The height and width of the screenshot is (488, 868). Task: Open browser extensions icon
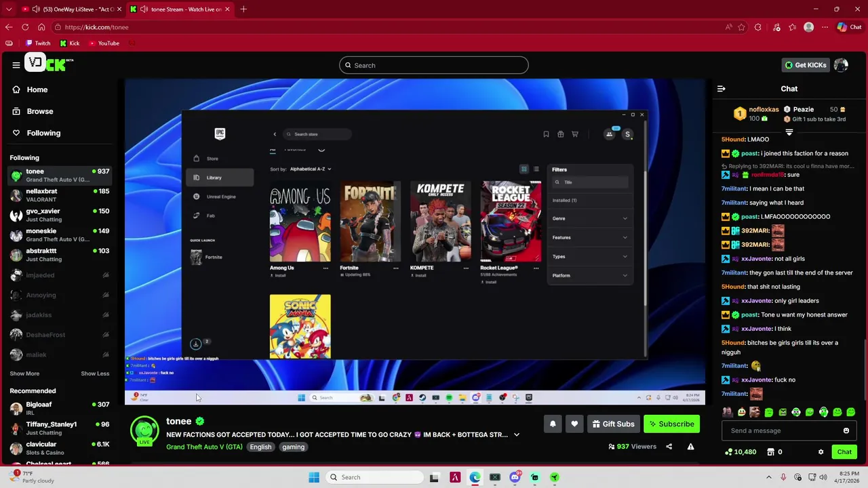pos(758,27)
